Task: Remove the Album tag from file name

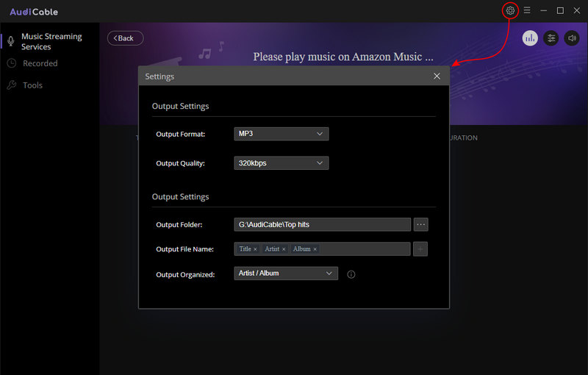Action: (x=315, y=249)
